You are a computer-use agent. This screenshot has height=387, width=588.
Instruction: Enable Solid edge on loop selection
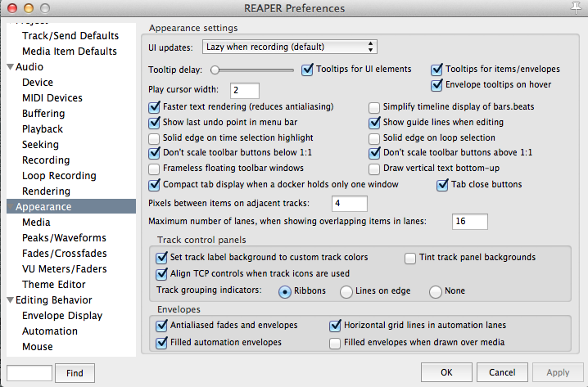374,138
